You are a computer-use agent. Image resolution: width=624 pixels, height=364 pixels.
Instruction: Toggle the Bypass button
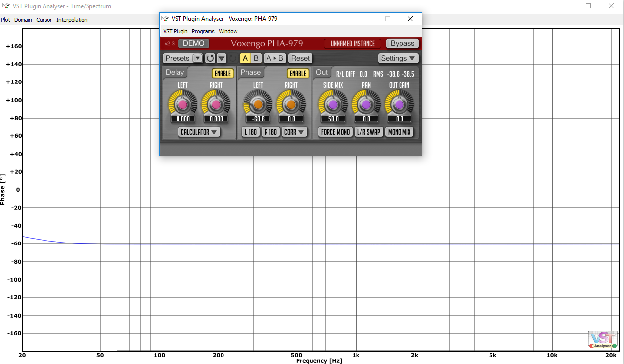[402, 43]
